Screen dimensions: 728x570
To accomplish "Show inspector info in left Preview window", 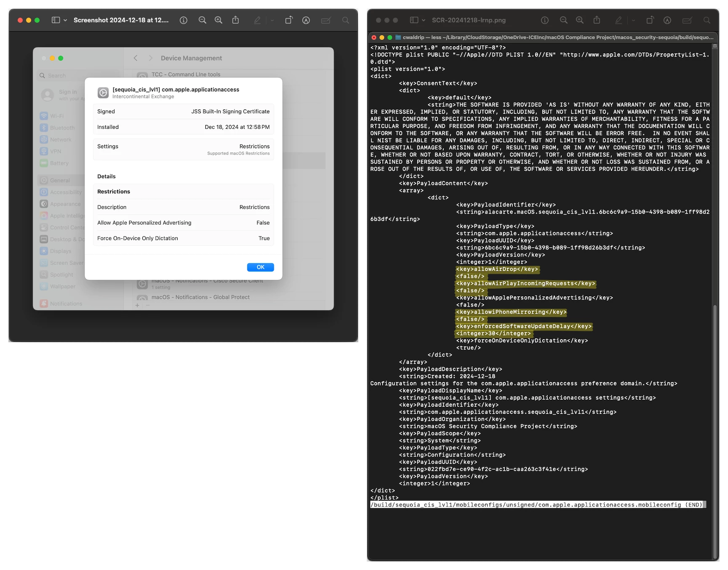I will (x=184, y=20).
